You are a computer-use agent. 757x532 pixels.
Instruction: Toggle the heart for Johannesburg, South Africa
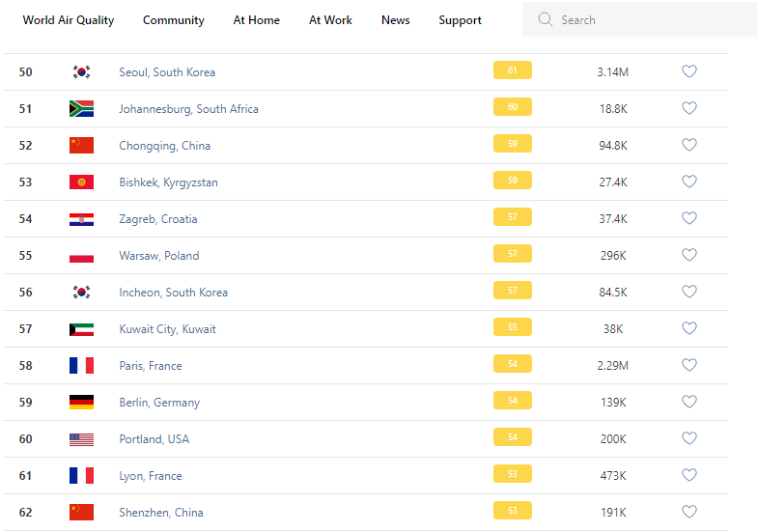[689, 108]
